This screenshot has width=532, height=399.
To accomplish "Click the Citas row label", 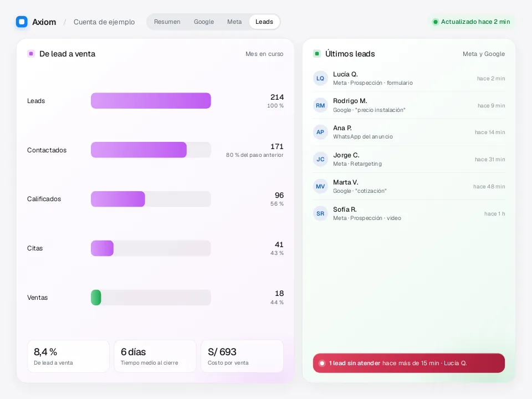I will [x=35, y=248].
